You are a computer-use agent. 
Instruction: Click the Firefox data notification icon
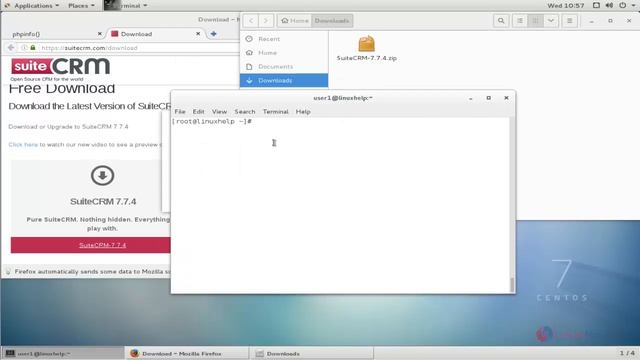(8, 271)
